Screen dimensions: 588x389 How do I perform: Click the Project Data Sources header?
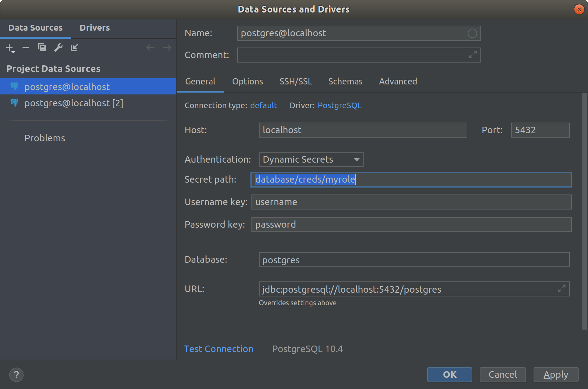pyautogui.click(x=53, y=69)
